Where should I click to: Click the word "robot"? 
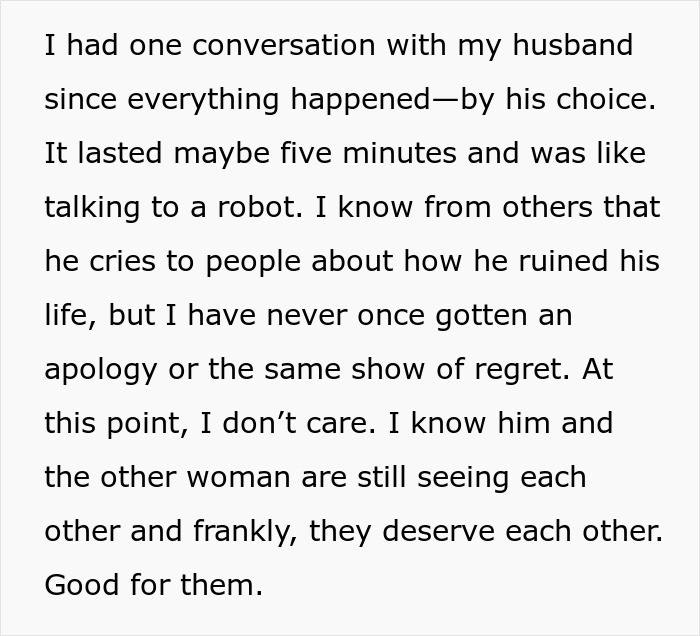click(x=255, y=208)
